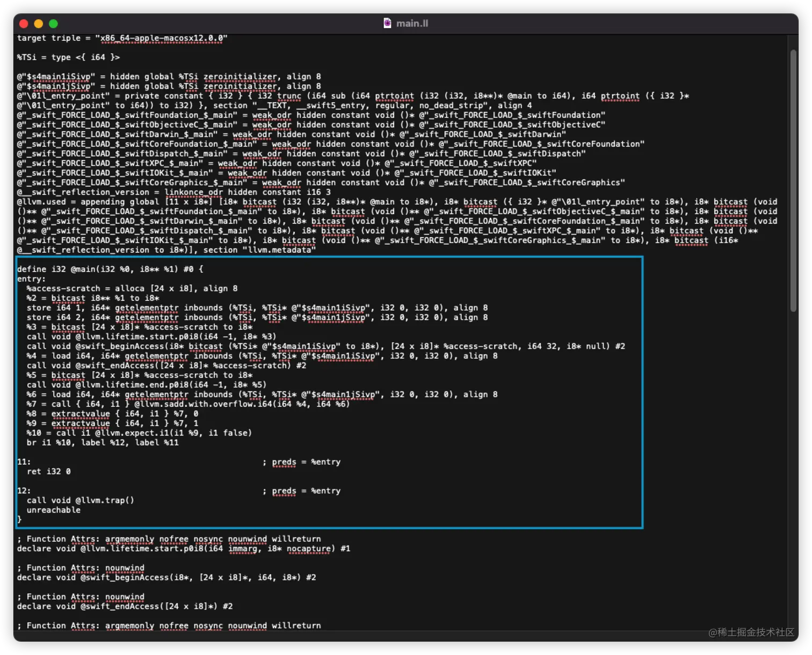This screenshot has height=655, width=812.
Task: Click the hidden global "$s4main1iSivp" definition line
Action: tap(169, 77)
